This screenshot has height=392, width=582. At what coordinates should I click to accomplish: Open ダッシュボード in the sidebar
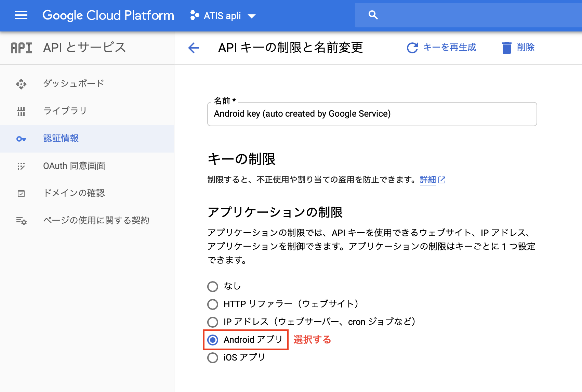point(87,84)
